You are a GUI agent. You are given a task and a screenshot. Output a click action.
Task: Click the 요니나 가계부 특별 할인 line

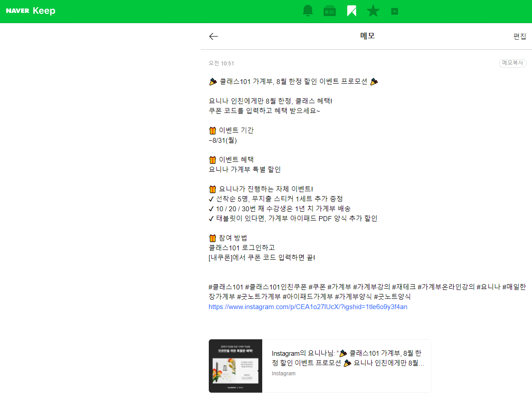coord(244,169)
